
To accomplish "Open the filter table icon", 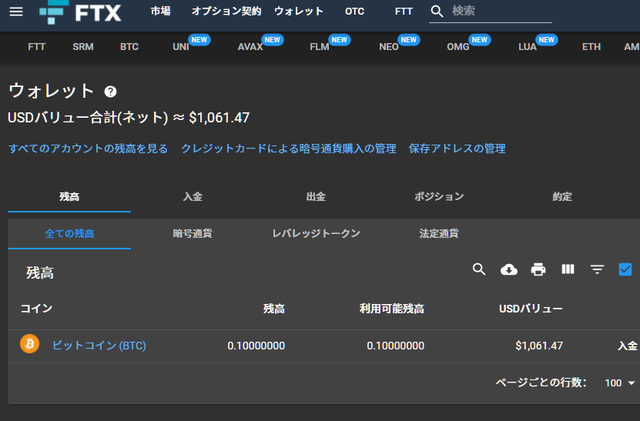I will click(x=597, y=270).
